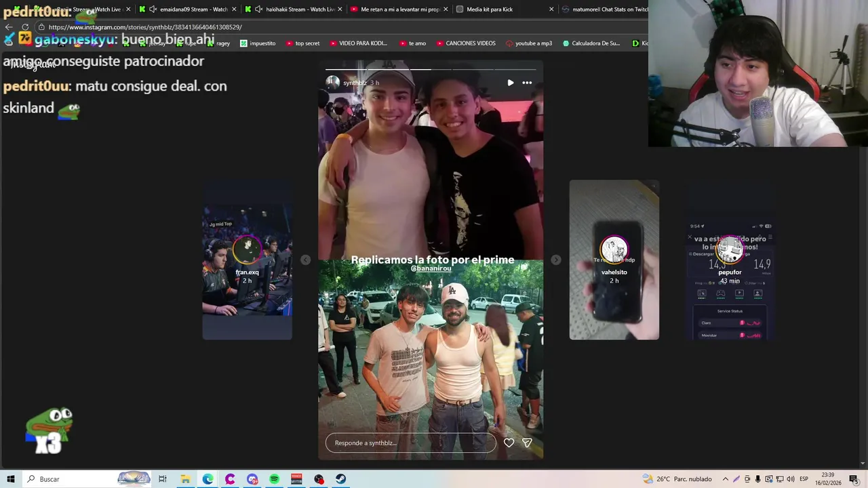Open the ragey bookmark
The height and width of the screenshot is (488, 868).
218,43
